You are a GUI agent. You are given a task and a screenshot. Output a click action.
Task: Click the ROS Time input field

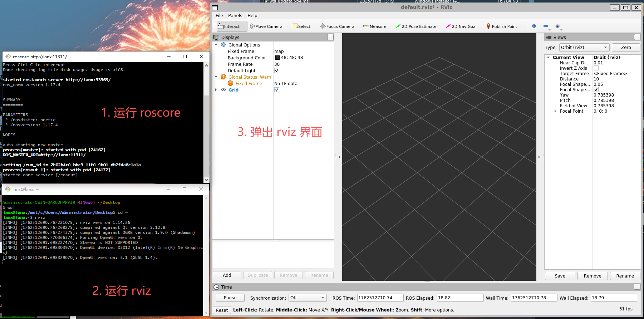[x=380, y=298]
